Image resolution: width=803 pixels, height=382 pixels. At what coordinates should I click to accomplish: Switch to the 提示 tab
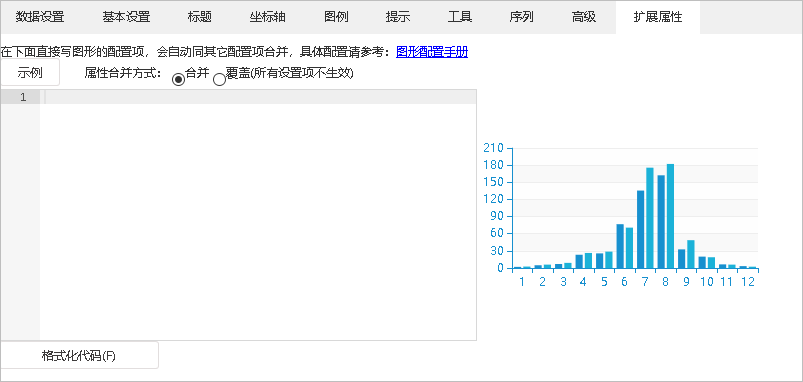(398, 17)
